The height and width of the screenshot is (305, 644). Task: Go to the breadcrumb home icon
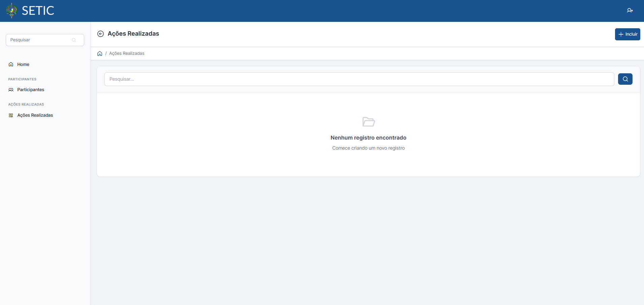click(x=100, y=53)
